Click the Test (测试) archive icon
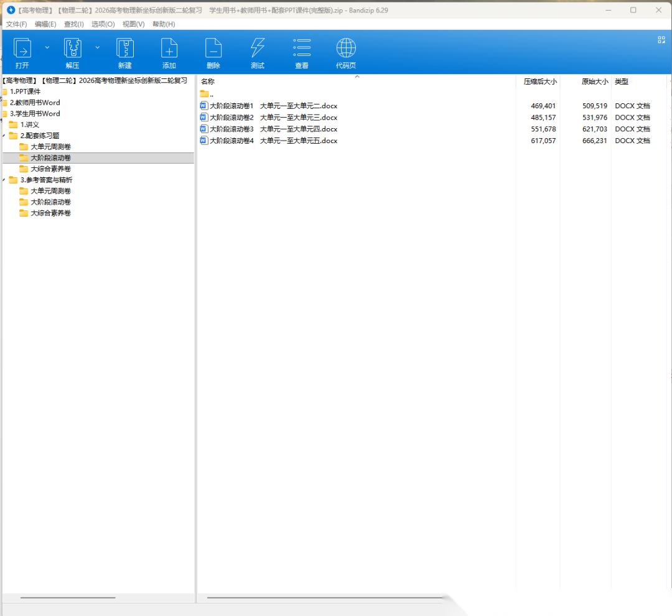Screen dimensions: 672x616 (258, 49)
